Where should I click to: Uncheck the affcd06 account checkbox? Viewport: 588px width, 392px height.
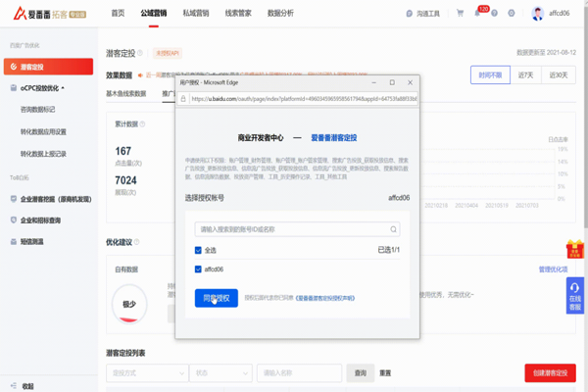pos(198,269)
